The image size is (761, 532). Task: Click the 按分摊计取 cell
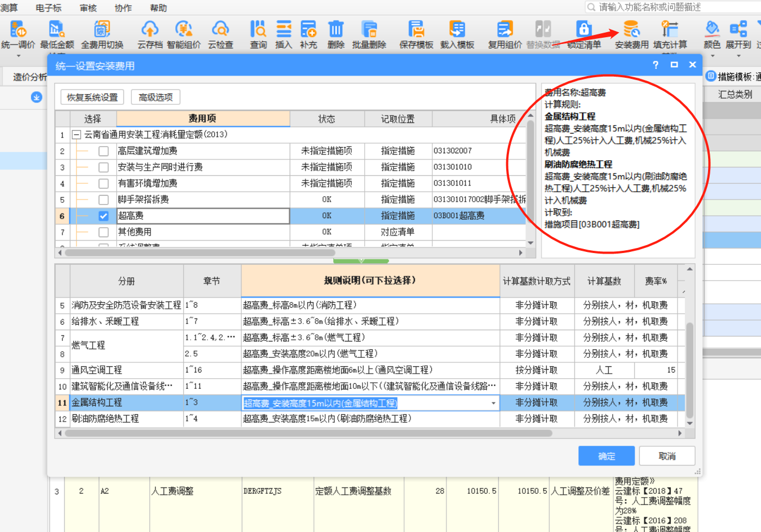[537, 370]
